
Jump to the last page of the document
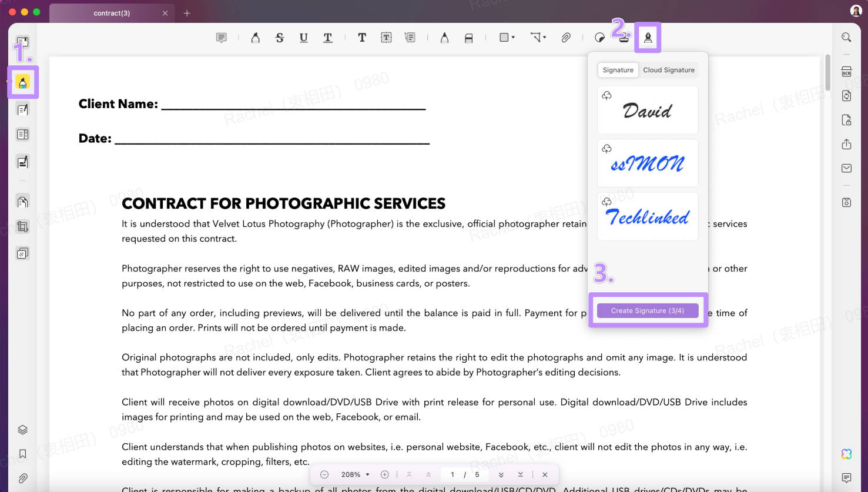click(x=520, y=474)
